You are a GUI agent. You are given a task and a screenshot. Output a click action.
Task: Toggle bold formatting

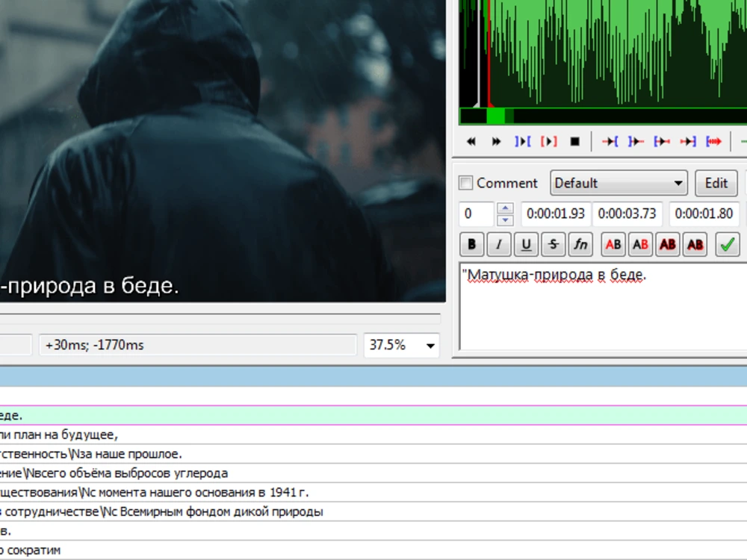[x=471, y=244]
